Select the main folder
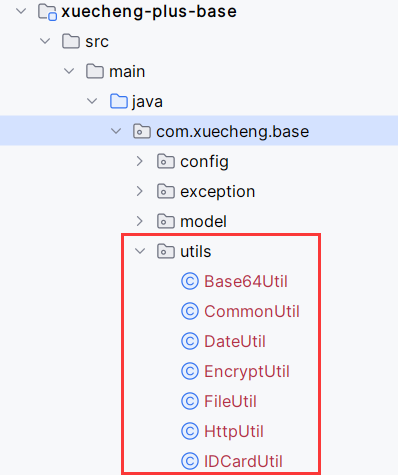398x475 pixels. 127,72
